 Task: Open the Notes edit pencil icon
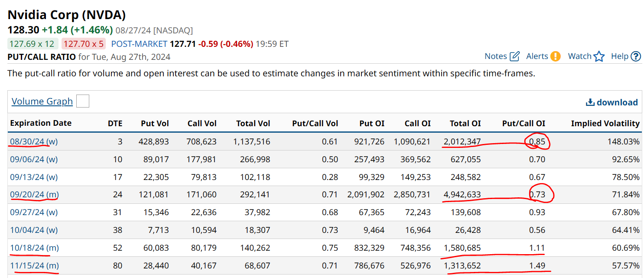[514, 56]
